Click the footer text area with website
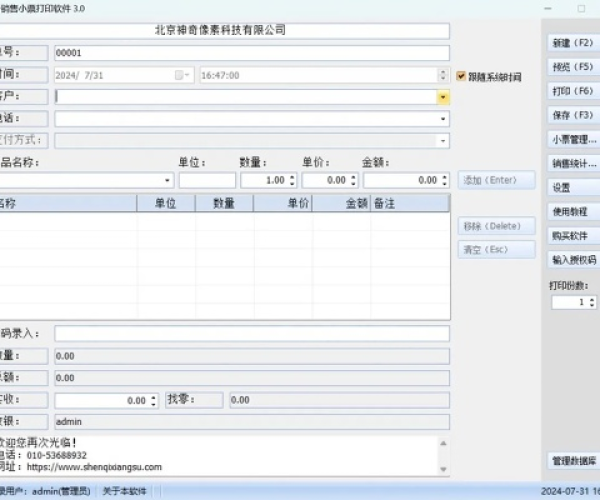Viewport: 600px width, 500px height. point(219,456)
